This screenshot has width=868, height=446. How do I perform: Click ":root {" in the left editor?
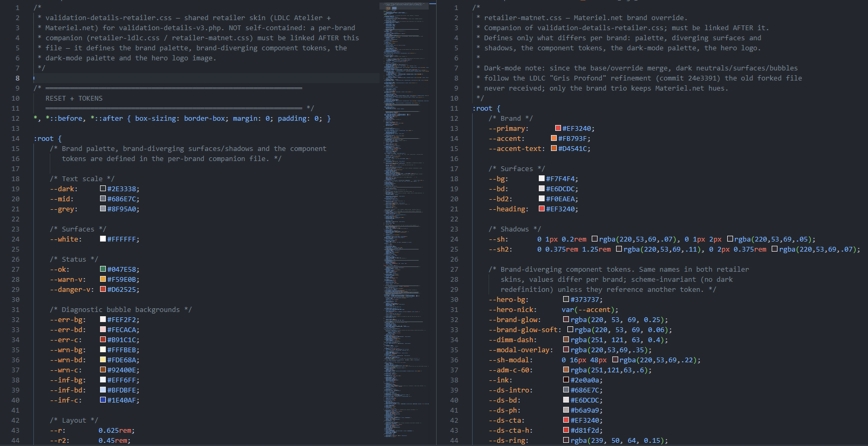[x=48, y=138]
